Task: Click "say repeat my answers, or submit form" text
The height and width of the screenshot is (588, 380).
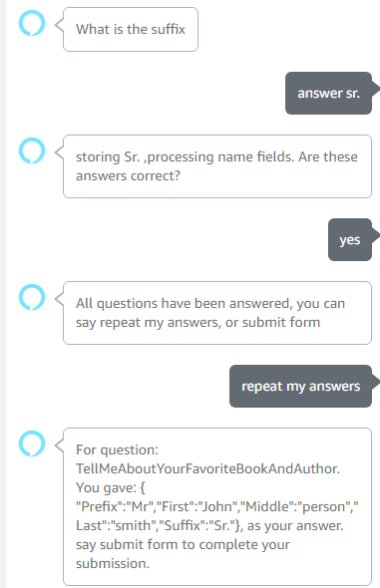Action: 198,322
